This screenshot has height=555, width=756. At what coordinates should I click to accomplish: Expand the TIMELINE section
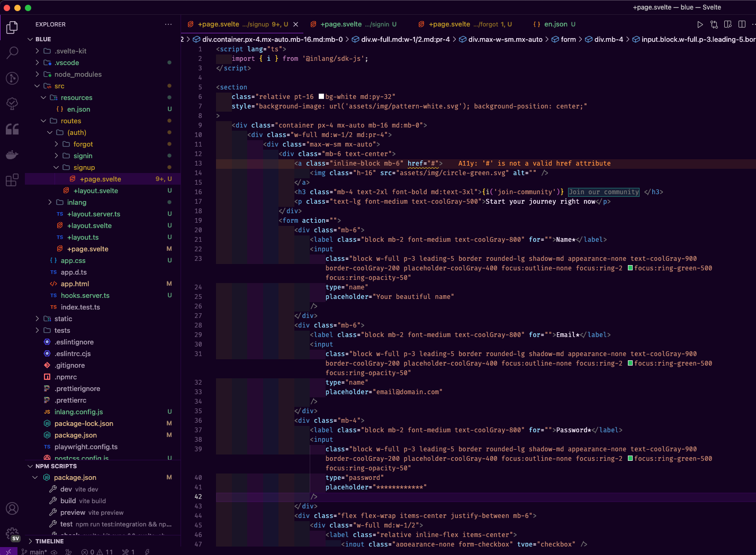click(49, 541)
